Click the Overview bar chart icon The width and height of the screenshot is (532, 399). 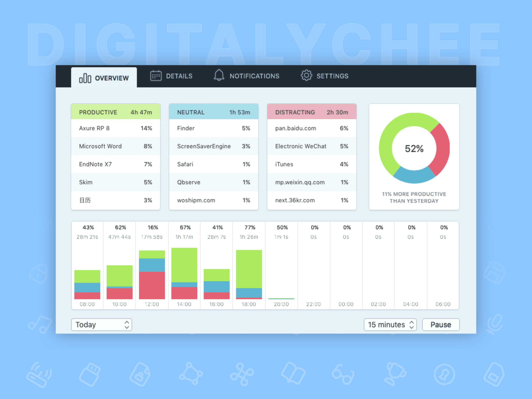(x=85, y=78)
